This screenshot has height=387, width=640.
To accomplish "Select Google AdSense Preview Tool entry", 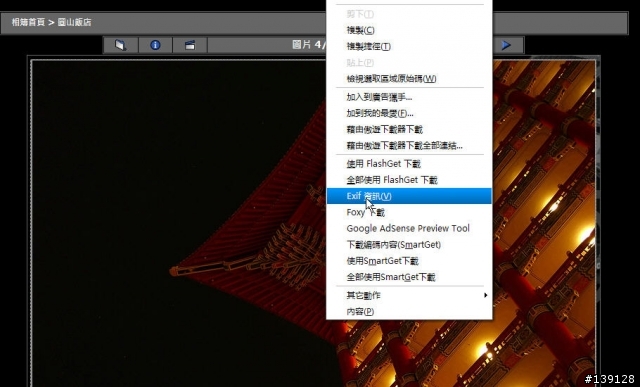I will [x=409, y=228].
